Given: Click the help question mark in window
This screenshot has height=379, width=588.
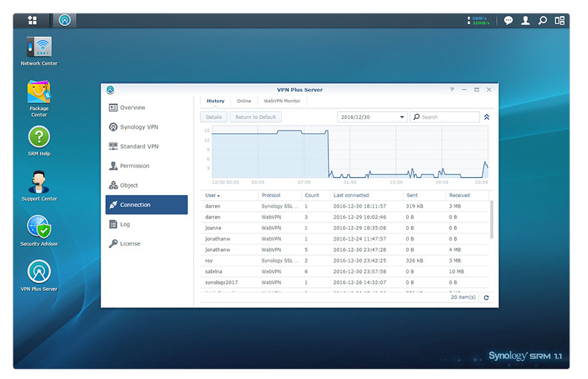Looking at the screenshot, I should point(452,89).
